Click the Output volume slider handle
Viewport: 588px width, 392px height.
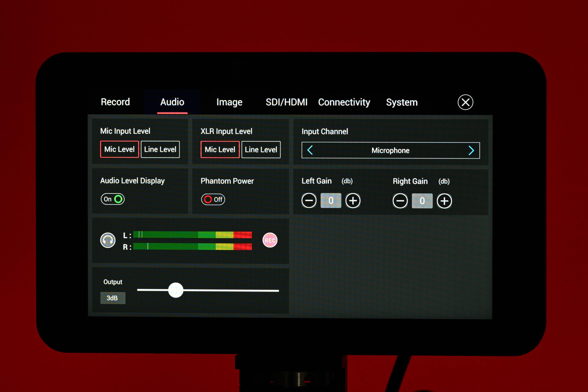176,290
